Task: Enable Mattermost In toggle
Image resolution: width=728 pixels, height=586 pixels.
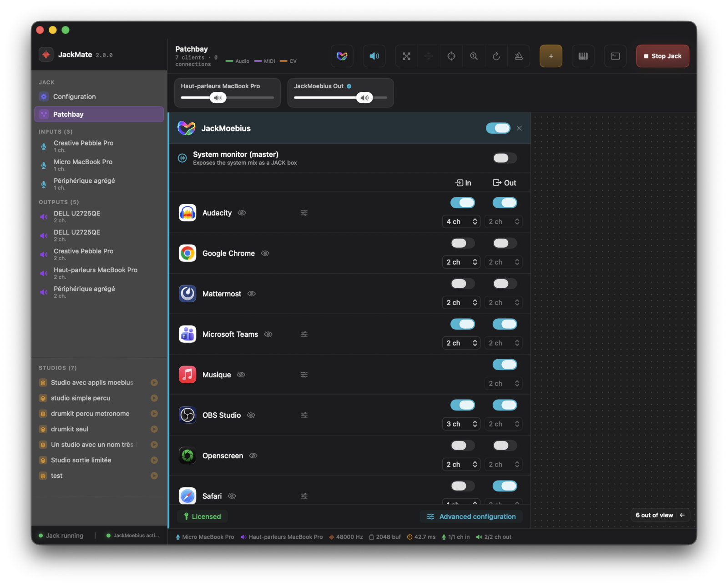Action: point(462,284)
